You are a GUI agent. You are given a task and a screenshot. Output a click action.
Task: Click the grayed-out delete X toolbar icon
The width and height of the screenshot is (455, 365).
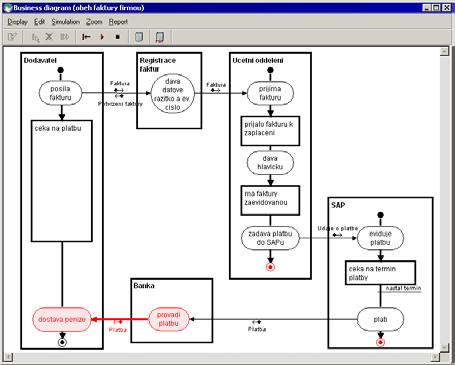[49, 37]
